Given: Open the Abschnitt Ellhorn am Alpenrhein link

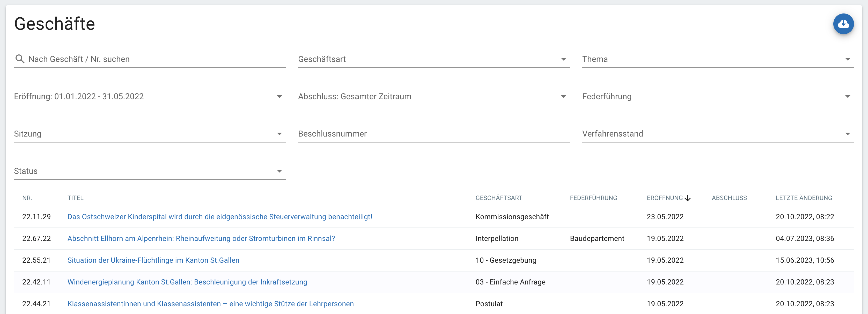Looking at the screenshot, I should [x=201, y=239].
